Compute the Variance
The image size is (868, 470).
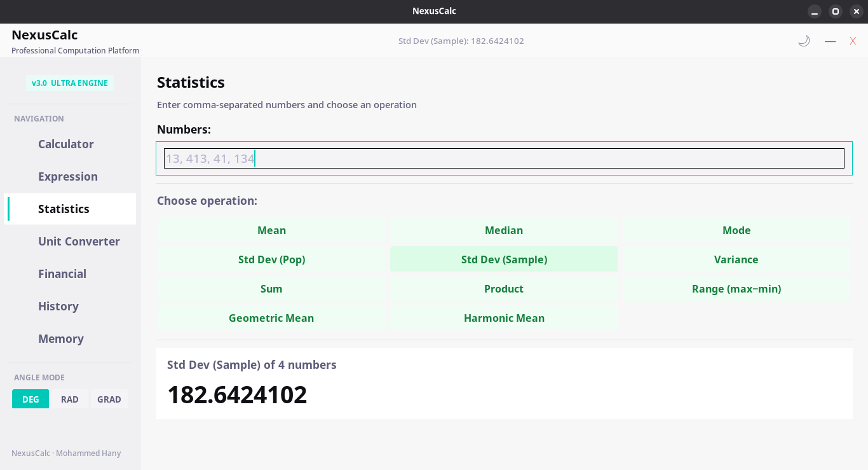736,259
